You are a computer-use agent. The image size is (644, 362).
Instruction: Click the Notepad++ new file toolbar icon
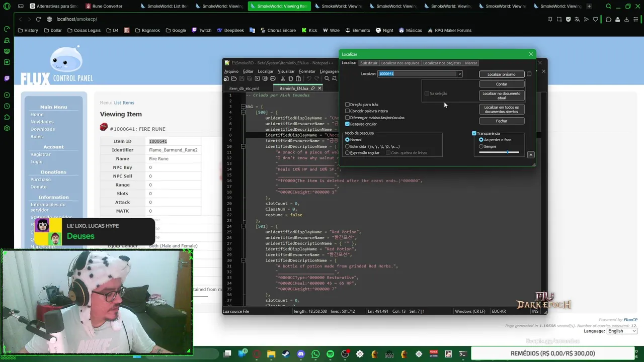(x=226, y=78)
